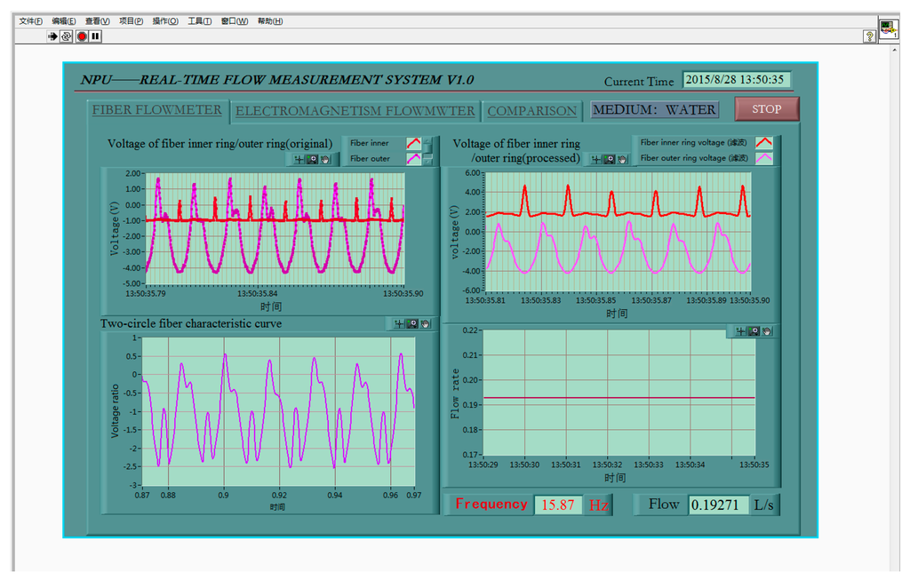This screenshot has height=588, width=910.
Task: Switch to the COMPARISON tab
Action: pyautogui.click(x=532, y=111)
